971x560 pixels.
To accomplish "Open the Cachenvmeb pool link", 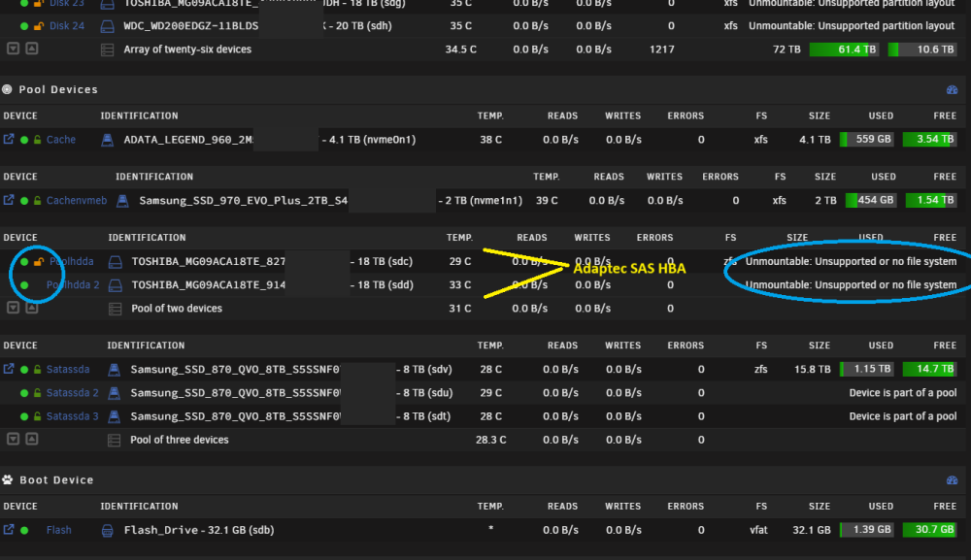I will pos(77,201).
